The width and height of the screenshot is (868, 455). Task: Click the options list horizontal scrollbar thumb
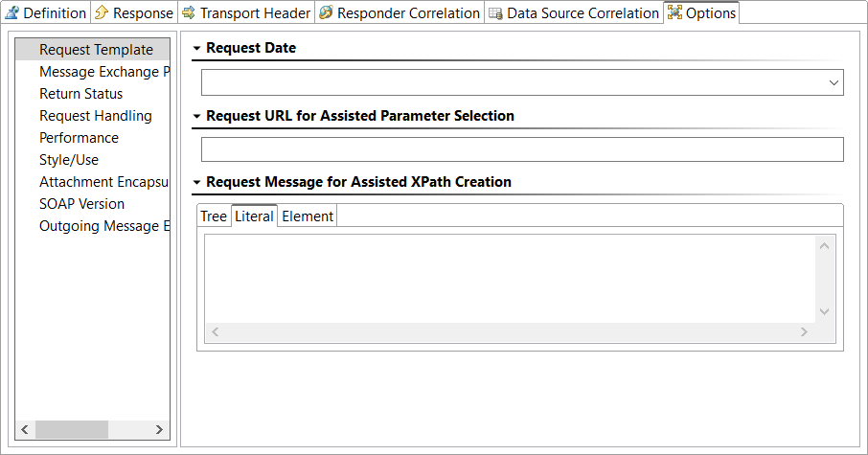pos(72,429)
